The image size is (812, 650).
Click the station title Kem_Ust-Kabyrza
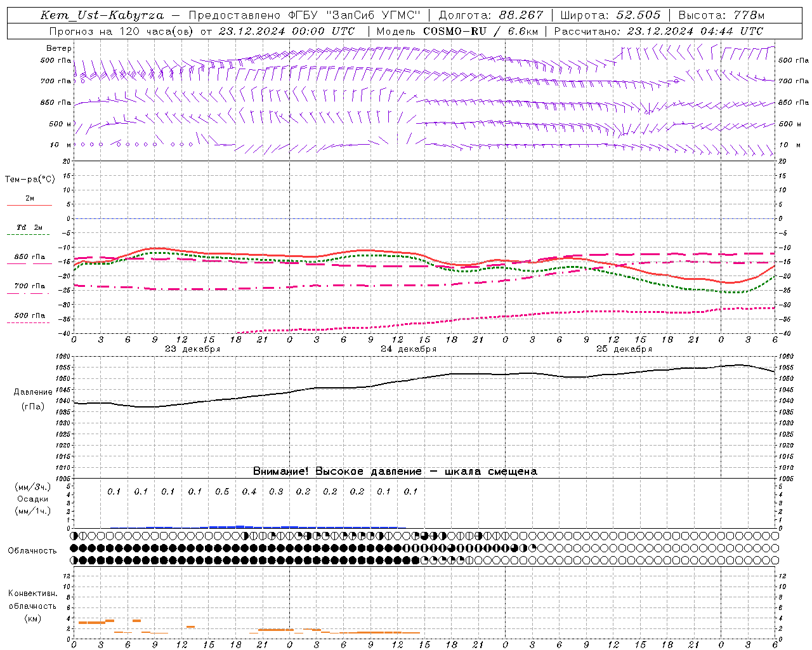(102, 15)
